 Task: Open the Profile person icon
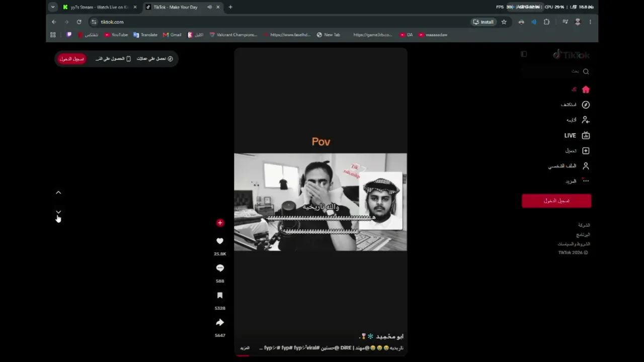586,165
